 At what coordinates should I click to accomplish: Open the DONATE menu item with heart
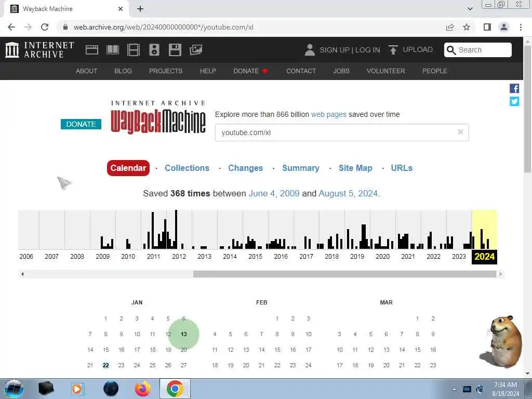pyautogui.click(x=251, y=71)
